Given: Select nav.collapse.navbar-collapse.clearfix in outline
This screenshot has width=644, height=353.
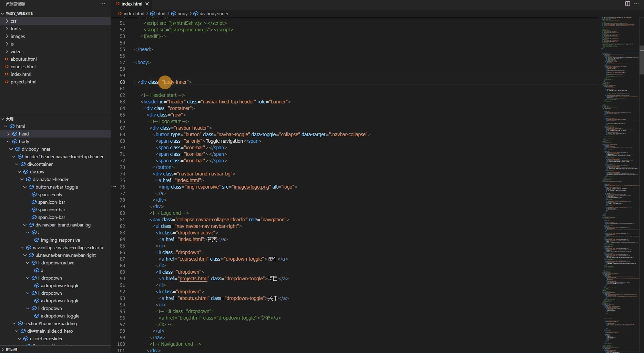Looking at the screenshot, I should tap(68, 248).
